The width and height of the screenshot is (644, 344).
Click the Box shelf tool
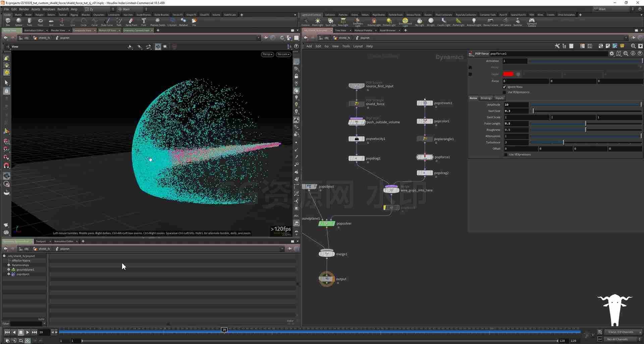point(8,22)
